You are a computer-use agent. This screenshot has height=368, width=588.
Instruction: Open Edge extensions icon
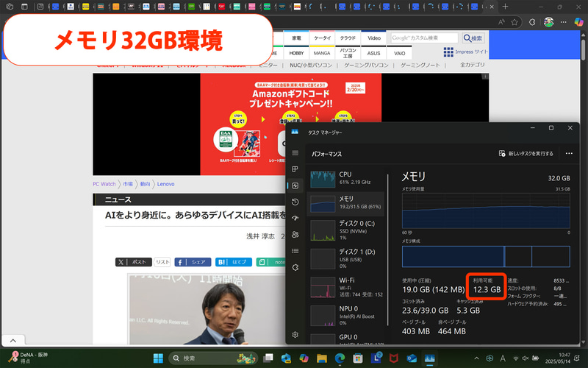(x=531, y=22)
